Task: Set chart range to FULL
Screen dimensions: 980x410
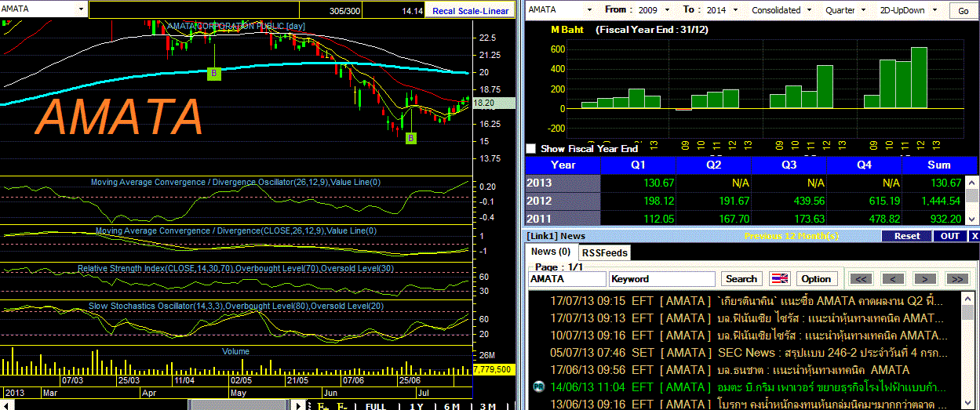Action: click(x=376, y=405)
